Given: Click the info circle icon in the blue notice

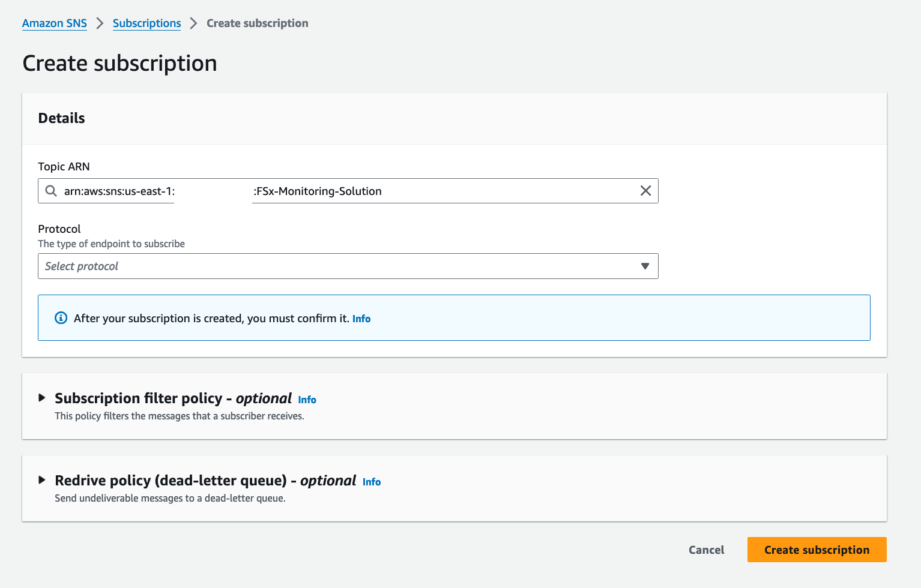Looking at the screenshot, I should click(61, 317).
